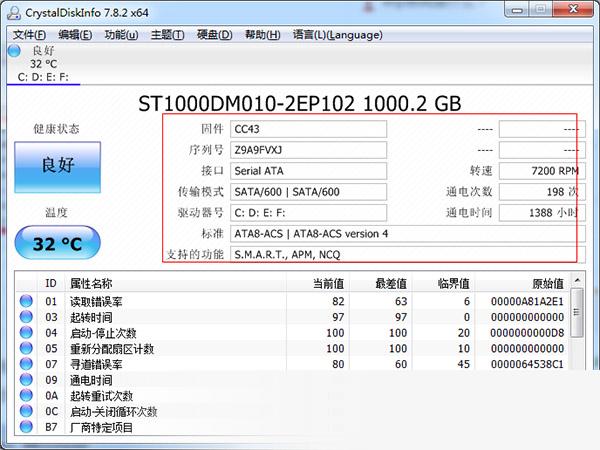Click the firmware field CC43
Screen dimensions: 600x450
coord(308,129)
